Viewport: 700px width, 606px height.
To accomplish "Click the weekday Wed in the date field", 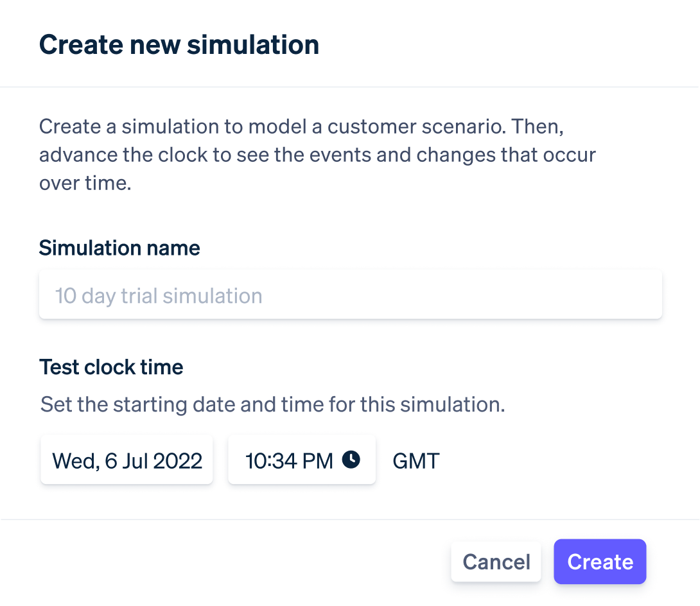I will pos(73,461).
